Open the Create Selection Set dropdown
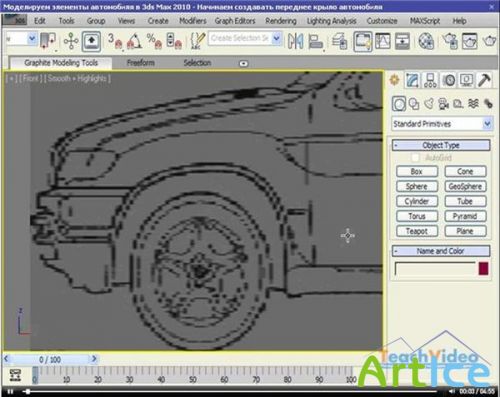500x397 pixels. 245,39
